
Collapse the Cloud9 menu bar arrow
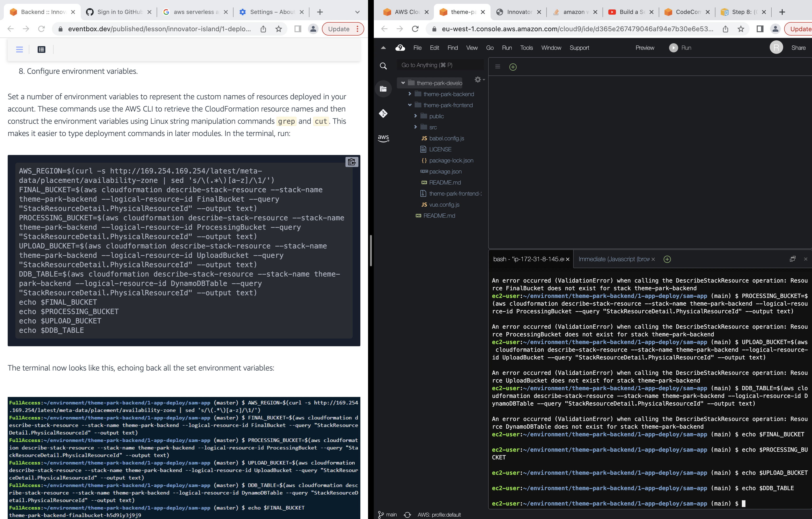click(383, 48)
